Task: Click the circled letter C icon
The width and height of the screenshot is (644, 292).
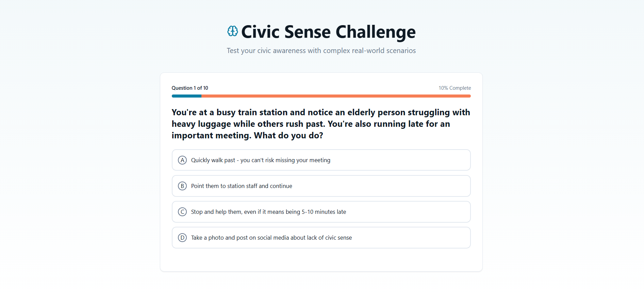Action: point(182,212)
